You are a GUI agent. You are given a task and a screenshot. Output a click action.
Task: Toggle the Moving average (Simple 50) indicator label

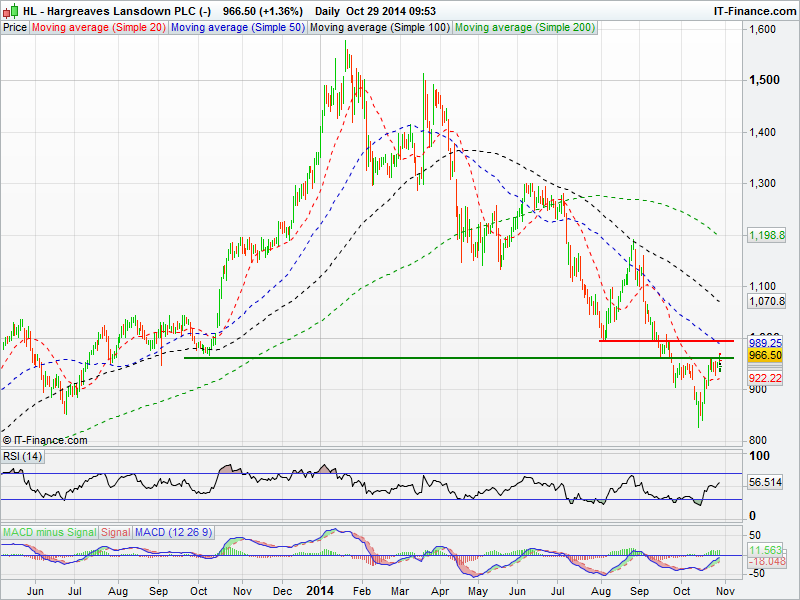point(236,28)
